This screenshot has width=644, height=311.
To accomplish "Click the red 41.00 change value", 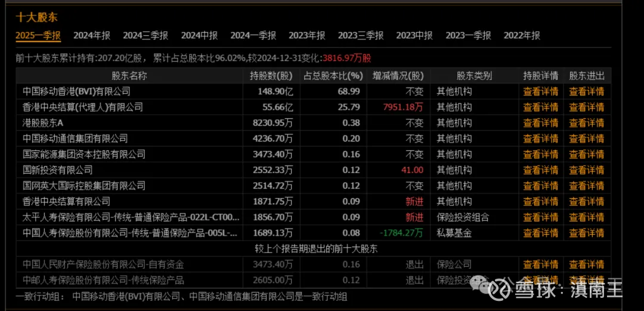I will tap(413, 170).
